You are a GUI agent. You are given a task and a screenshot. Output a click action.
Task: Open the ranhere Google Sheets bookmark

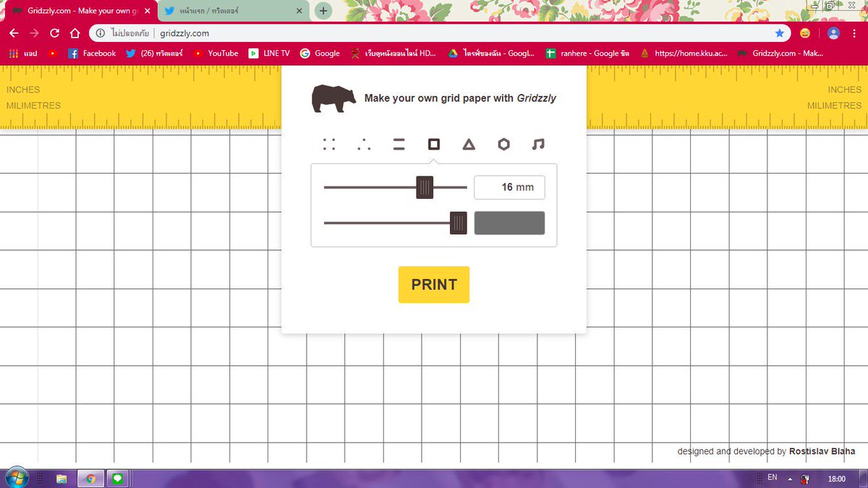pos(588,53)
